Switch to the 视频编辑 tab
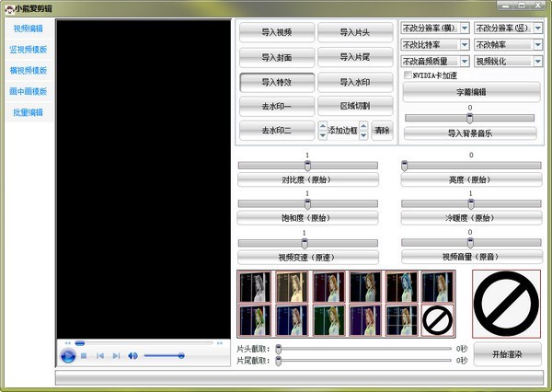 click(29, 29)
